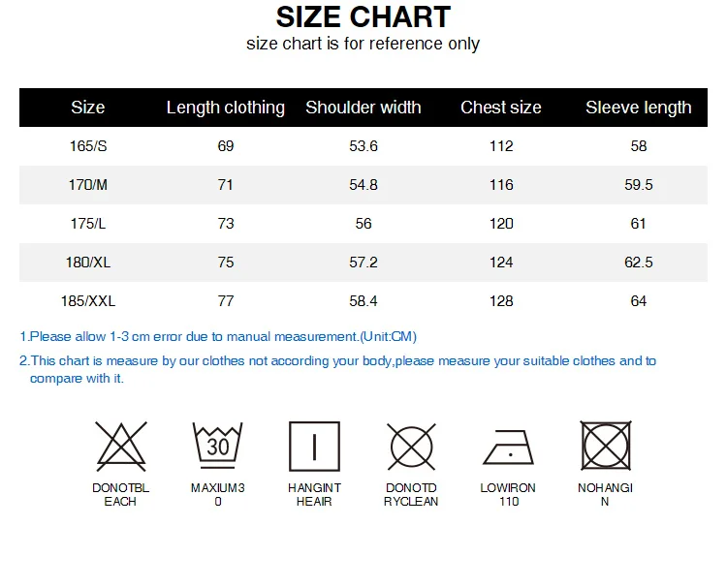The image size is (727, 588).
Task: Click the sleeve length value 62.5
Action: pyautogui.click(x=639, y=263)
